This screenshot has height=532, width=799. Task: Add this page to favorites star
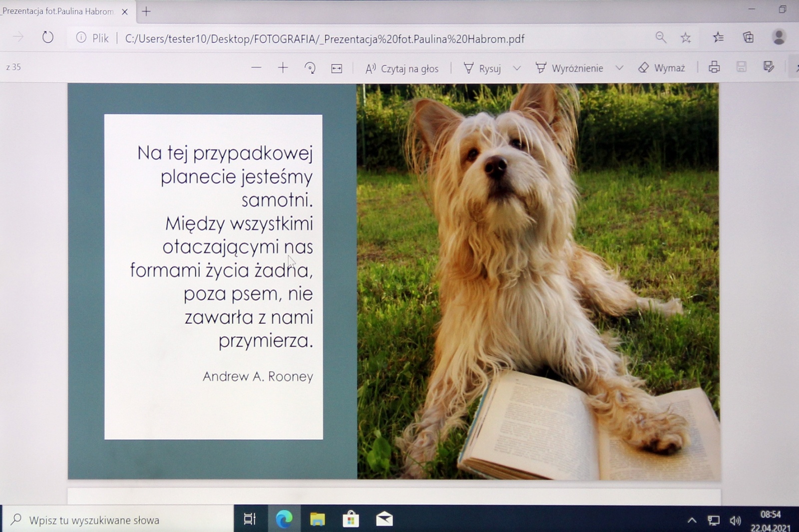(686, 38)
